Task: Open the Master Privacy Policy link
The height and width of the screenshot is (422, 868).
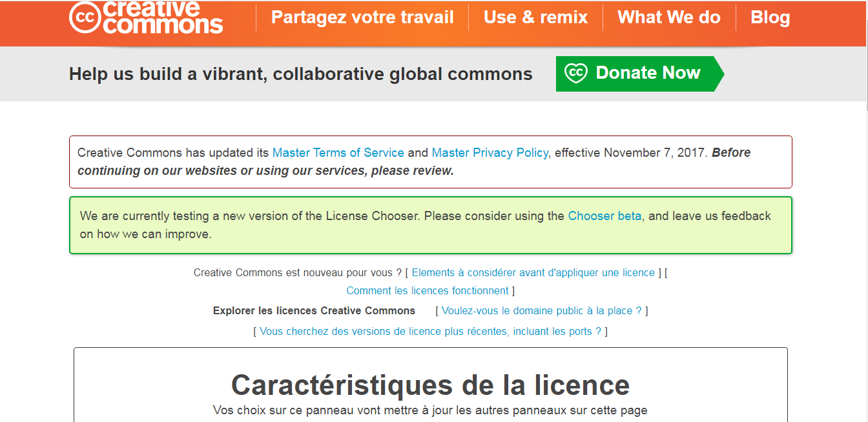Action: pos(490,153)
